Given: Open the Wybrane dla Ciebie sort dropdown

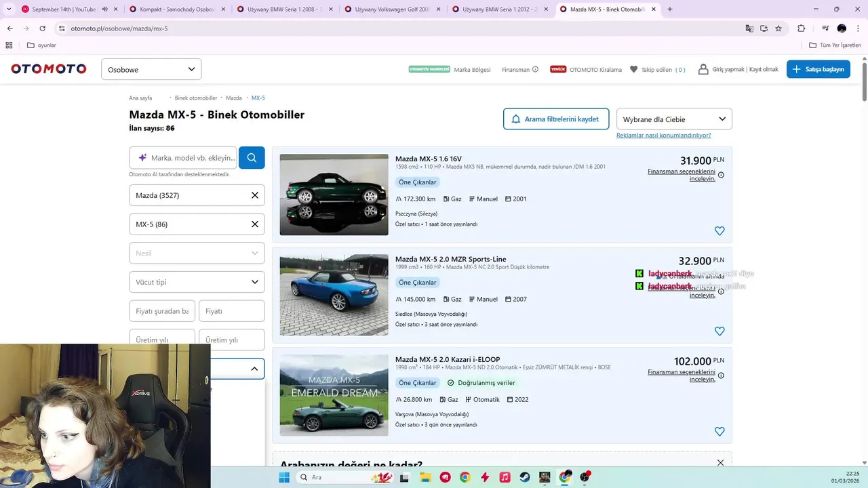Looking at the screenshot, I should [674, 119].
